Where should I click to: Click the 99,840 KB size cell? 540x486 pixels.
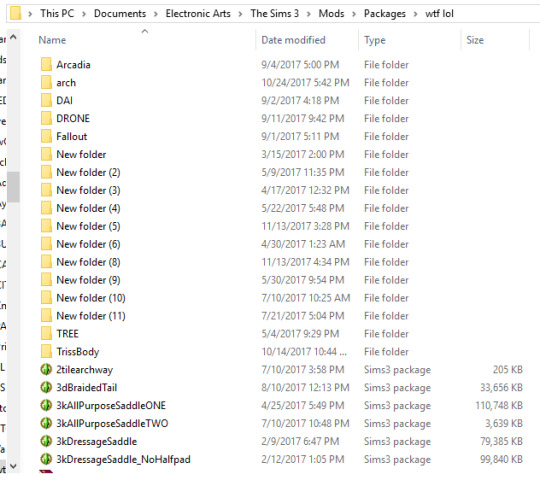501,459
